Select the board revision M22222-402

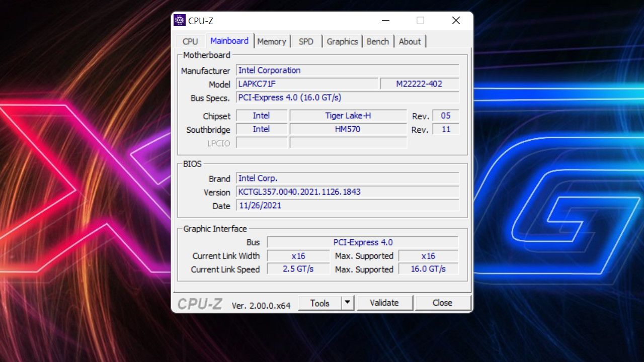pos(420,84)
